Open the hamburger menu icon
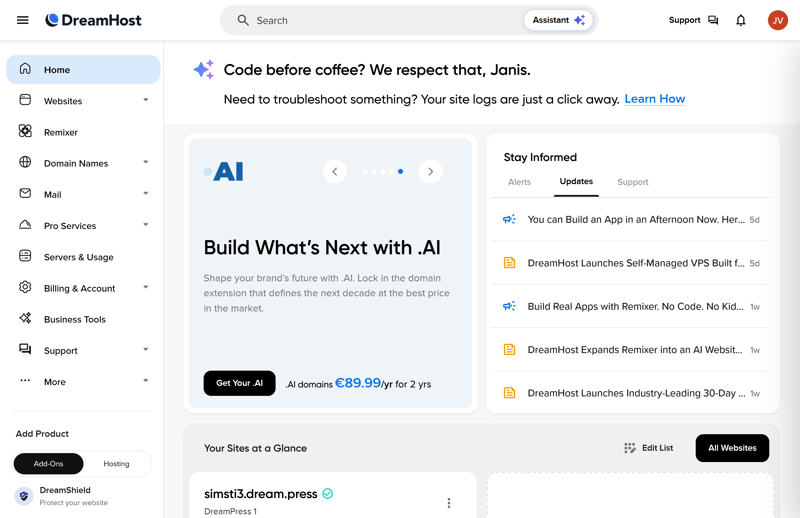Screen dimensions: 800x518 point(22,20)
